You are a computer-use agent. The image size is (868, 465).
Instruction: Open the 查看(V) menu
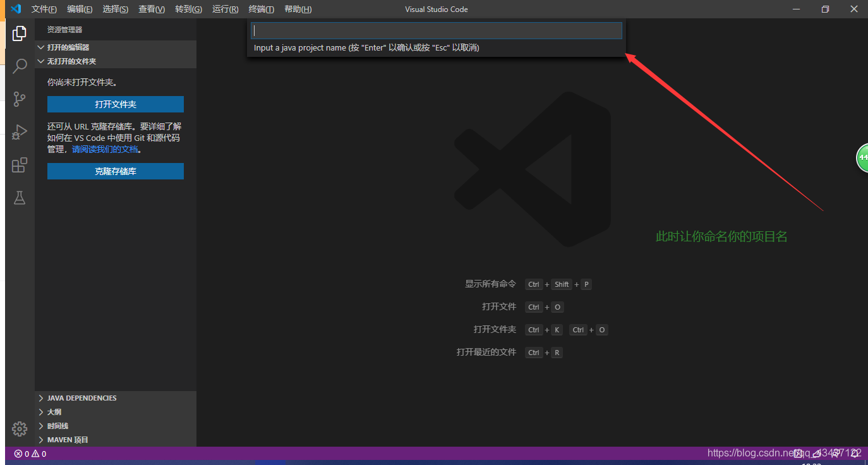click(152, 9)
